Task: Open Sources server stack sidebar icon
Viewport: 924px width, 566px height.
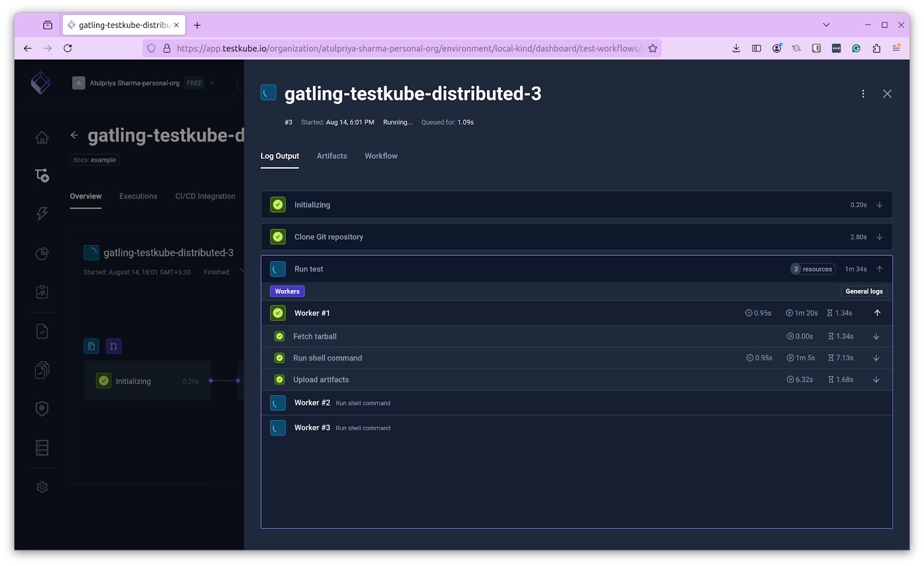Action: click(42, 448)
